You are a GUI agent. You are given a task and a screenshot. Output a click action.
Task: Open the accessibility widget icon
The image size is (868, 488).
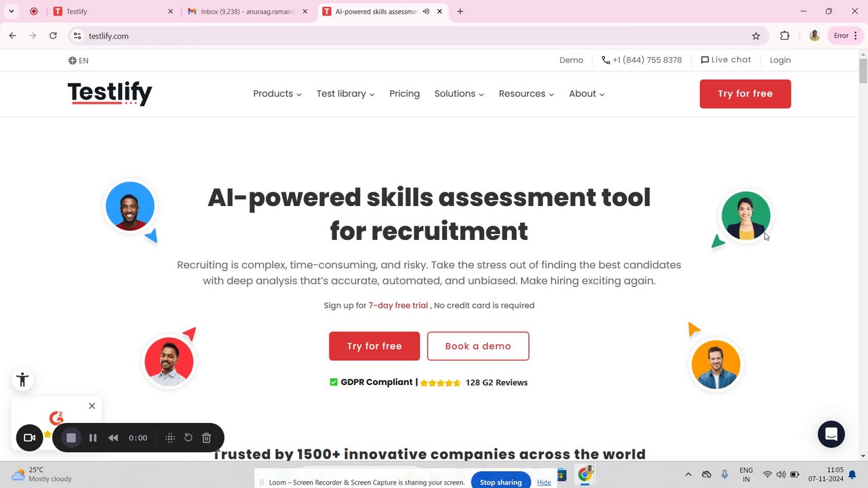coord(22,380)
